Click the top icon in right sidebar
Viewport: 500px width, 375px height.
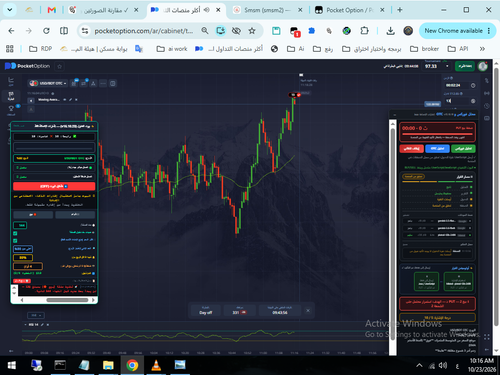tap(487, 80)
